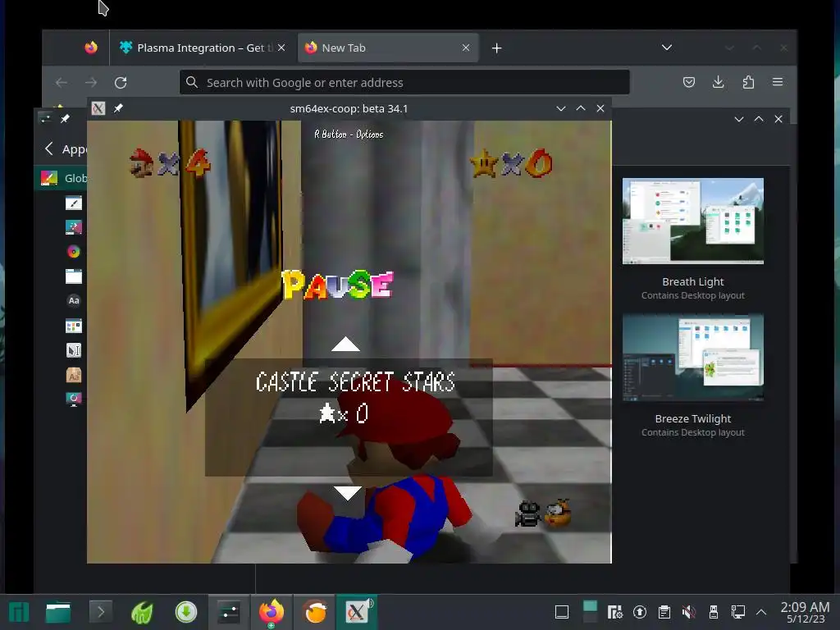Select the Breeze Twilight theme thumbnail

tap(692, 358)
